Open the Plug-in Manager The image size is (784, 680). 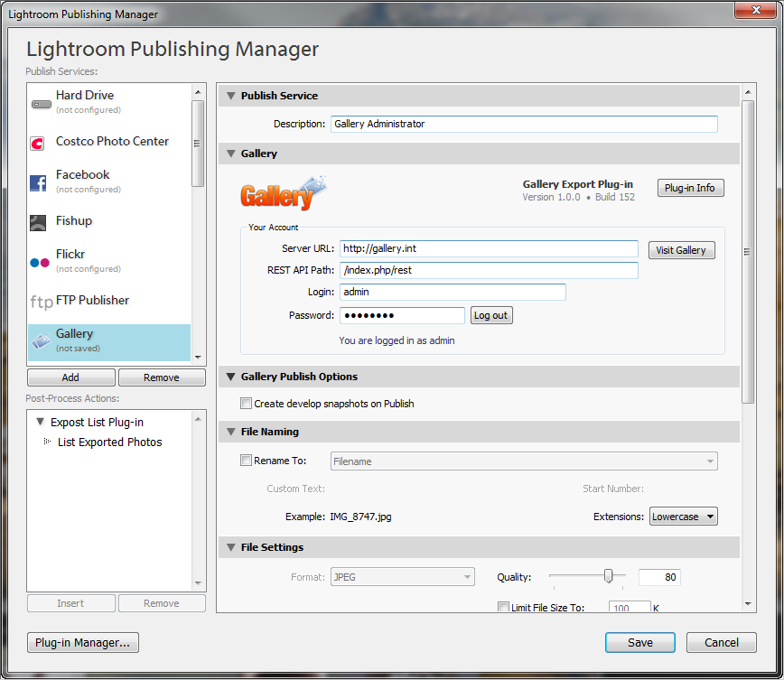click(83, 642)
